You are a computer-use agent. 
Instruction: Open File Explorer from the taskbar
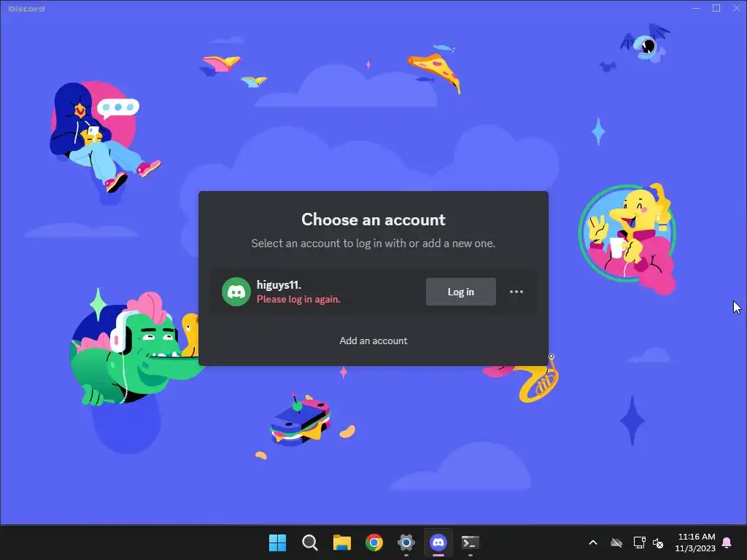click(341, 542)
